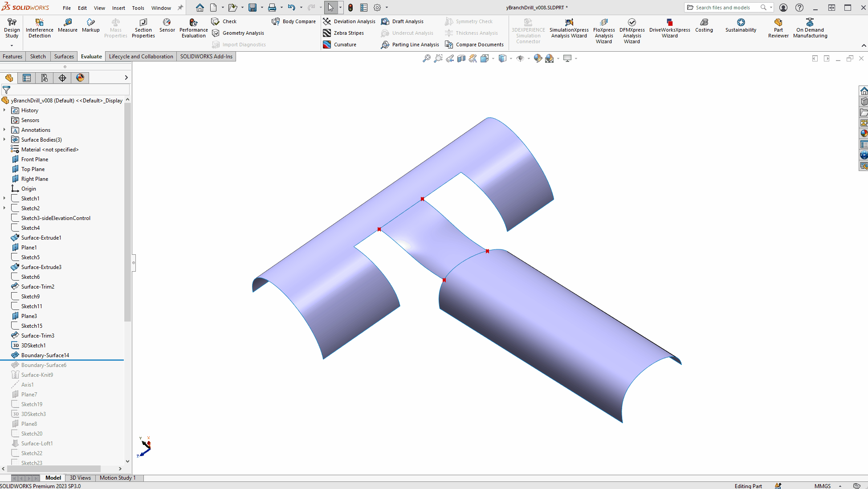Screen dimensions: 868x489
Task: Run Zebra Stripes analysis
Action: click(343, 33)
